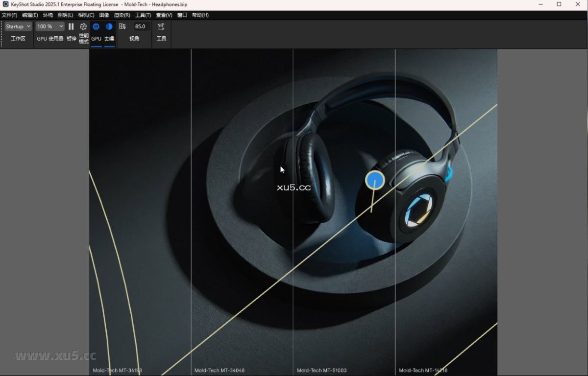The height and width of the screenshot is (376, 588).
Task: Click the 85.0 field to edit view angle
Action: 141,26
